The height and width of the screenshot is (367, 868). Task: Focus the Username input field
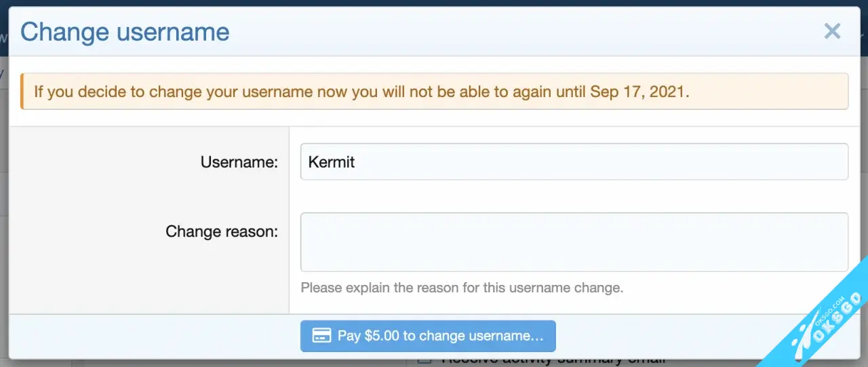(574, 162)
